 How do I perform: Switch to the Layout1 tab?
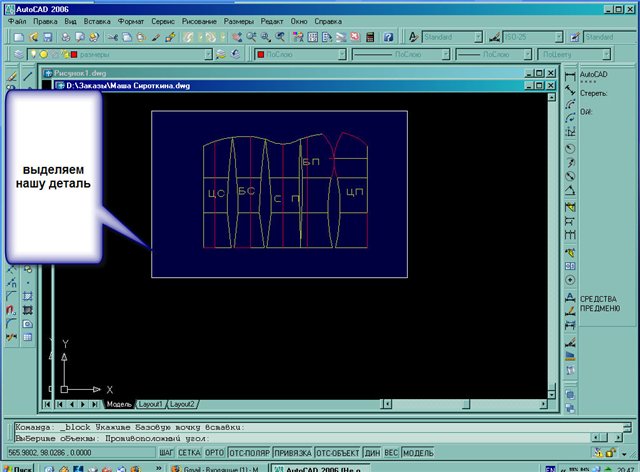pos(150,404)
